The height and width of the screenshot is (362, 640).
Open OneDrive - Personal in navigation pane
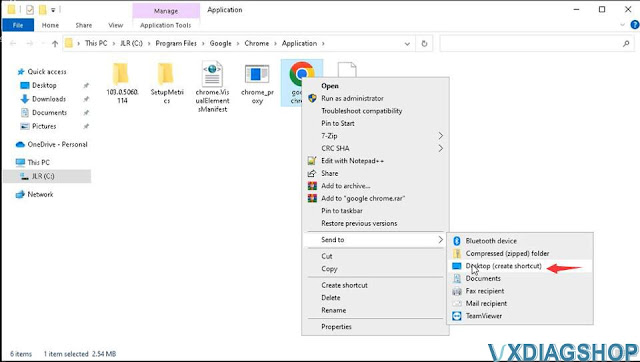(57, 144)
